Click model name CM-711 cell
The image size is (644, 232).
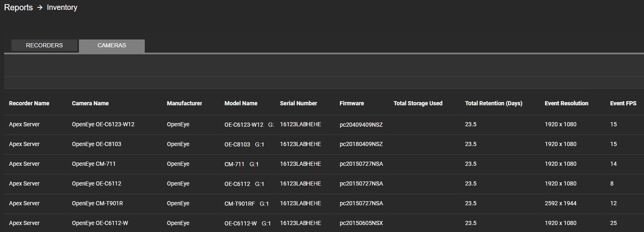pos(234,164)
